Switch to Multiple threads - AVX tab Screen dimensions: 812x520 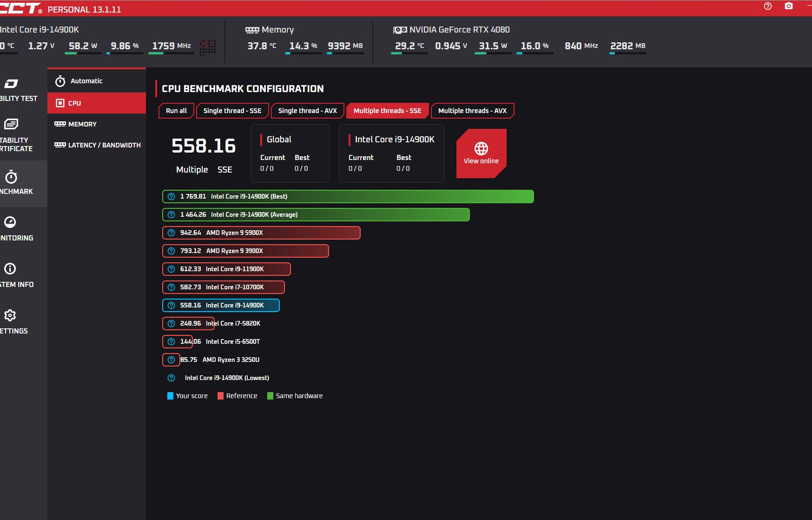pos(472,111)
